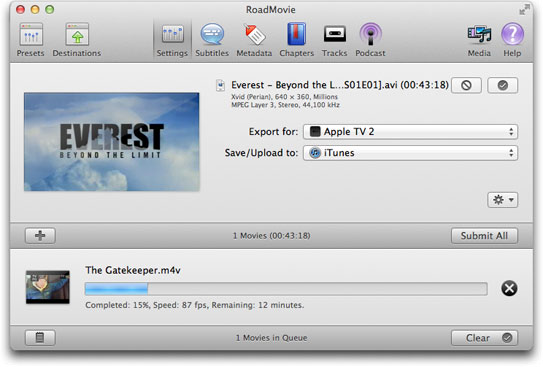The height and width of the screenshot is (367, 543).
Task: Click the document icon beside Everest file name
Action: pos(220,85)
